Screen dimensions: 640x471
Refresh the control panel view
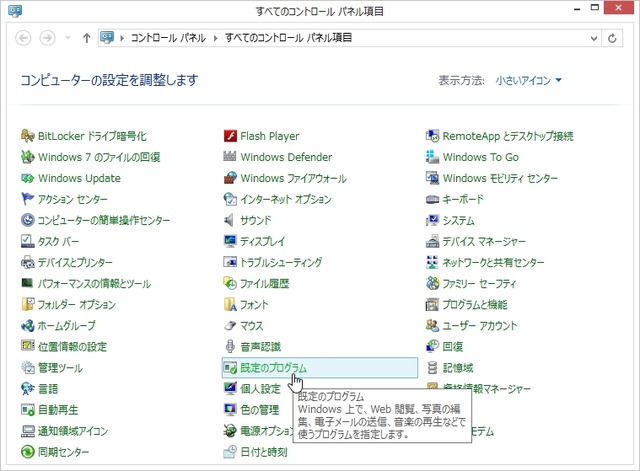pyautogui.click(x=612, y=38)
